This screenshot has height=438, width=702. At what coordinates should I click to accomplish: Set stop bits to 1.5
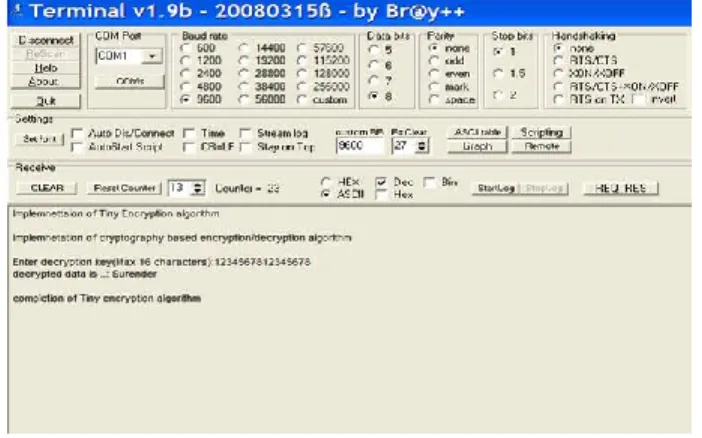click(498, 73)
